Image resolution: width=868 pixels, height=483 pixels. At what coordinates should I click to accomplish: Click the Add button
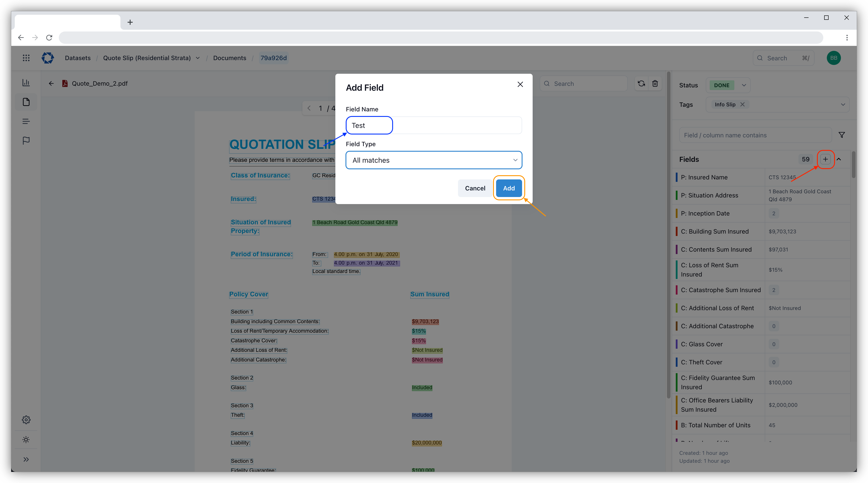click(508, 188)
